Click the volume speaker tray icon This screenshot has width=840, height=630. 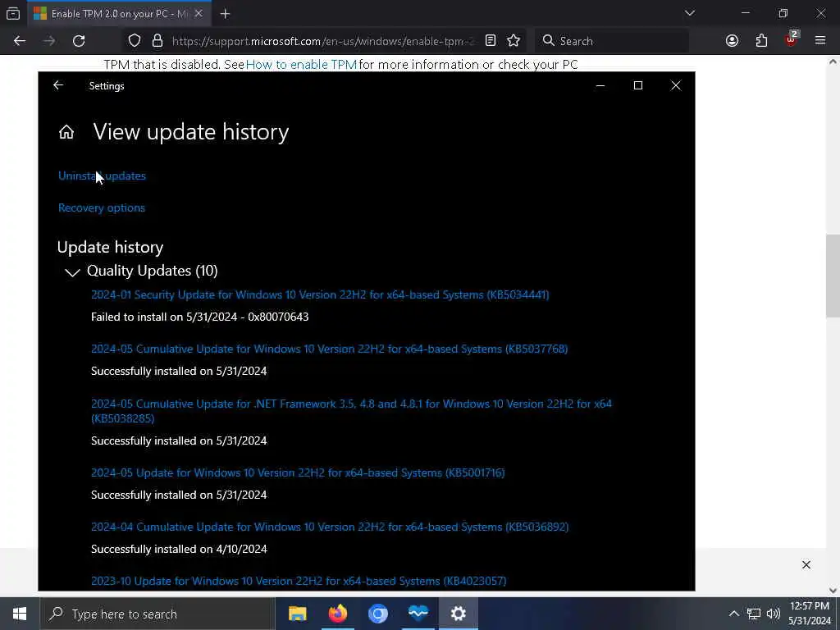tap(773, 614)
